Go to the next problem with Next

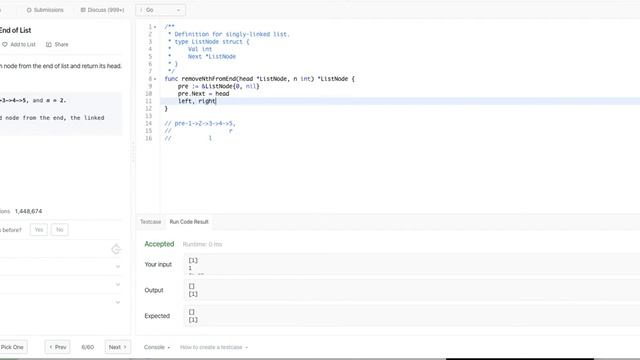click(118, 347)
